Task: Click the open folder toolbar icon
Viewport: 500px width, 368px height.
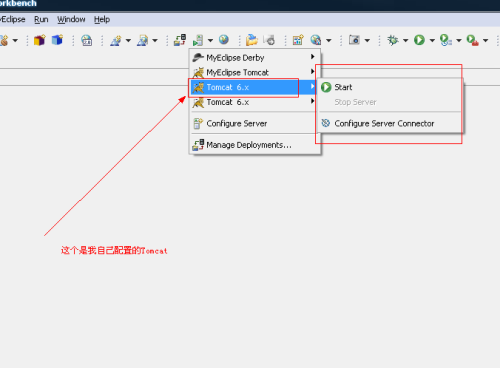Action: [252, 40]
